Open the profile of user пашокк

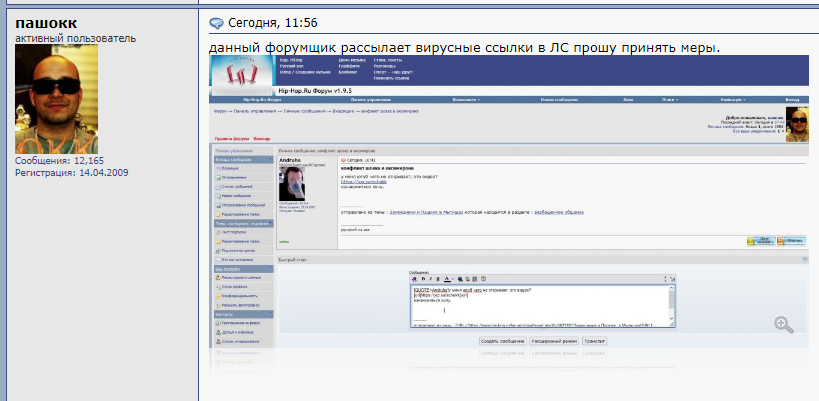(x=46, y=23)
